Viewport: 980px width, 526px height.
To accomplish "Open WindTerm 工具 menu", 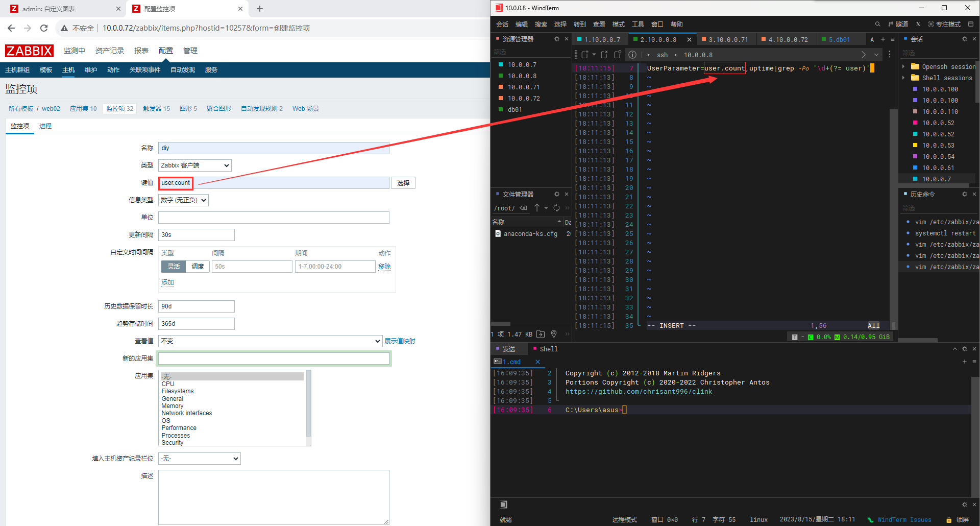I will 638,24.
